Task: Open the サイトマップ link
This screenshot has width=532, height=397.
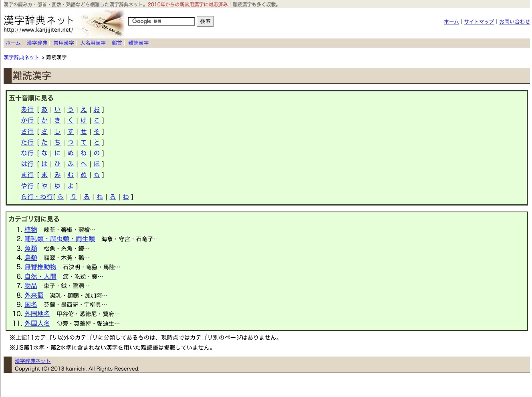Action: [x=479, y=22]
